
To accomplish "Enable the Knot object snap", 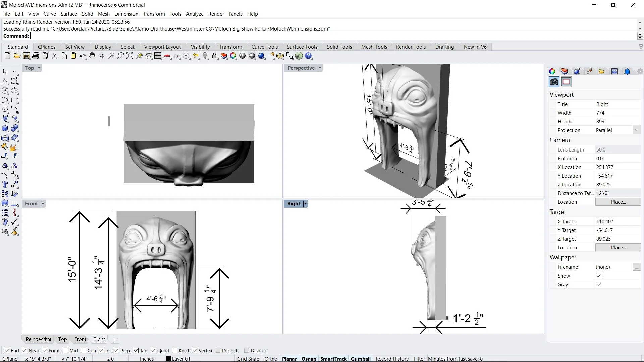I will (175, 350).
